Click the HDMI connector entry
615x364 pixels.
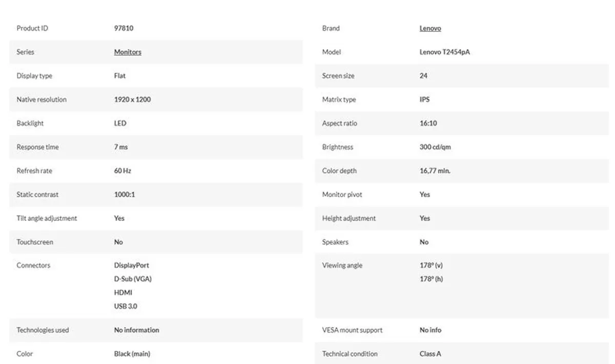pos(123,293)
